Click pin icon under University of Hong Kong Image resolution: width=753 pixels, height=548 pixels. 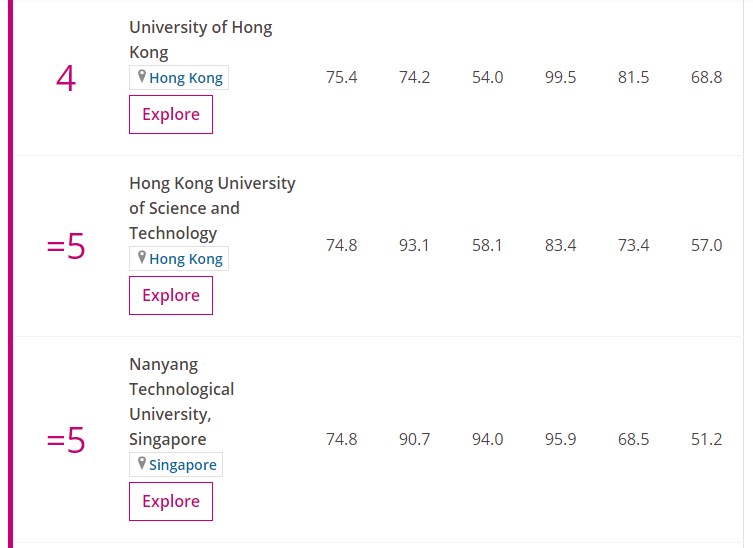[x=142, y=77]
